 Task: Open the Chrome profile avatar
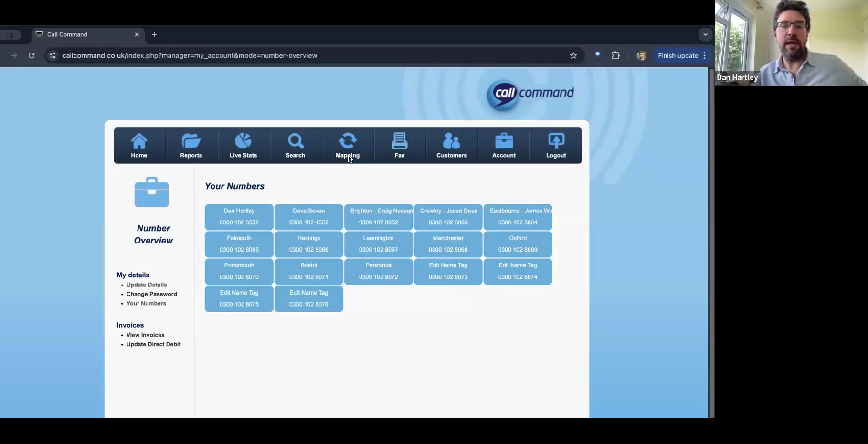pyautogui.click(x=641, y=55)
